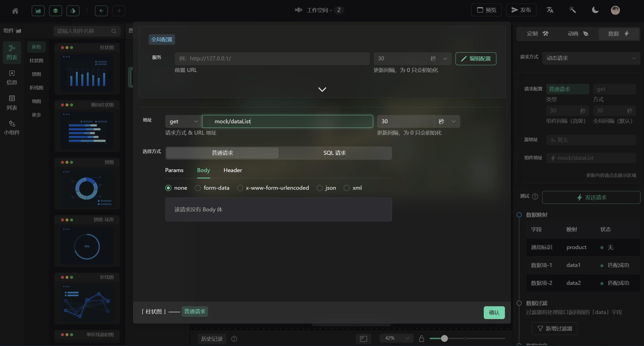The height and width of the screenshot is (346, 644).
Task: Select the json body radio option
Action: (x=319, y=188)
